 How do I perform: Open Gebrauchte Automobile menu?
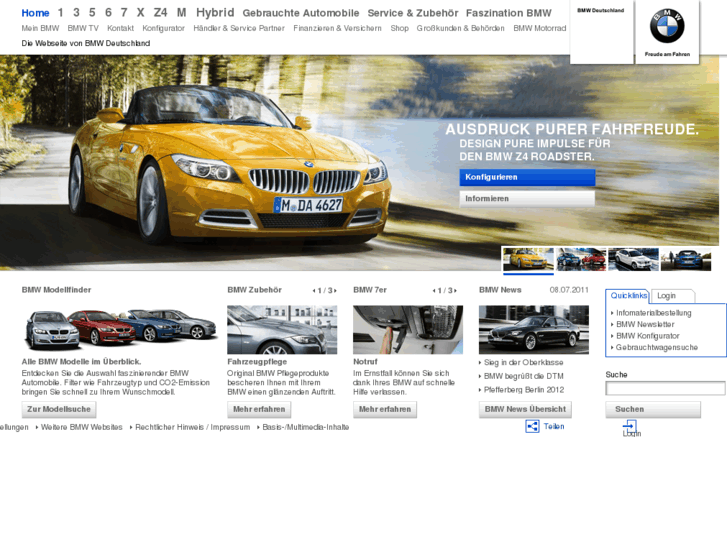click(300, 13)
